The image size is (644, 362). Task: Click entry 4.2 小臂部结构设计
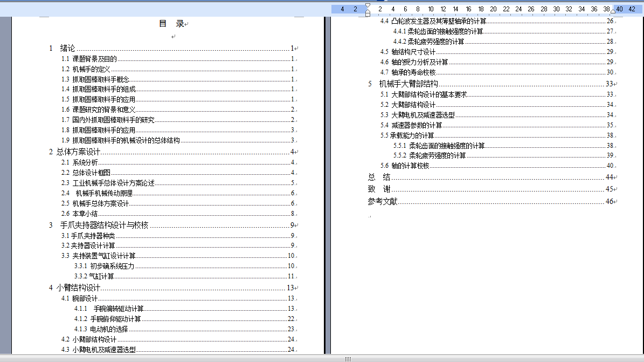click(178, 339)
